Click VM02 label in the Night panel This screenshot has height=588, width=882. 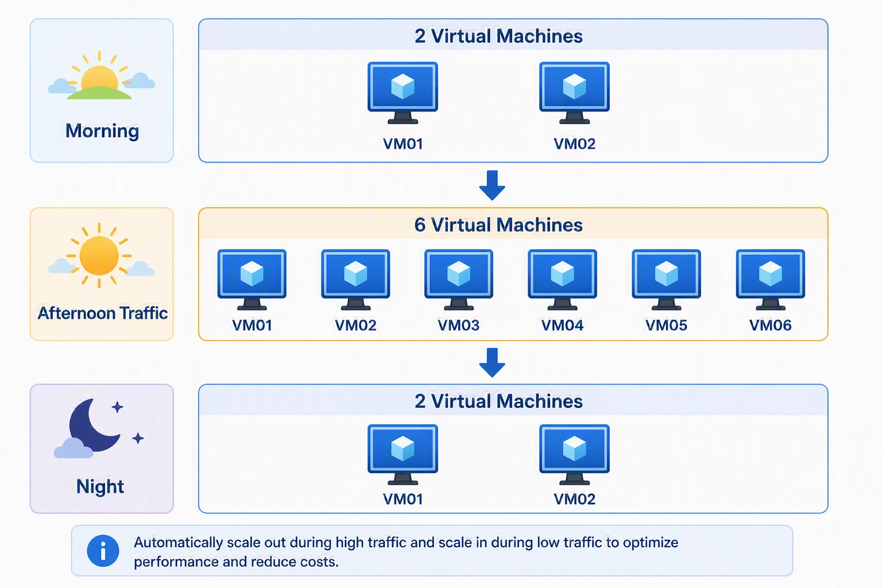[575, 499]
